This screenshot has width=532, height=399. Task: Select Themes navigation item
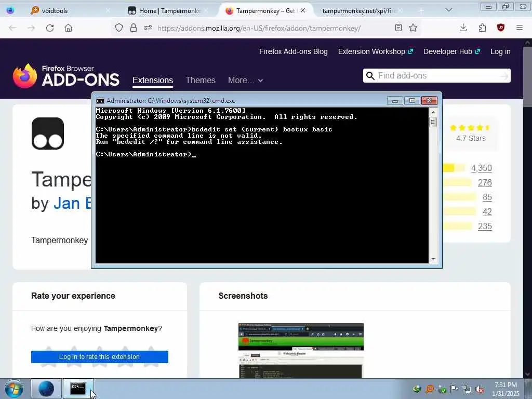coord(201,81)
